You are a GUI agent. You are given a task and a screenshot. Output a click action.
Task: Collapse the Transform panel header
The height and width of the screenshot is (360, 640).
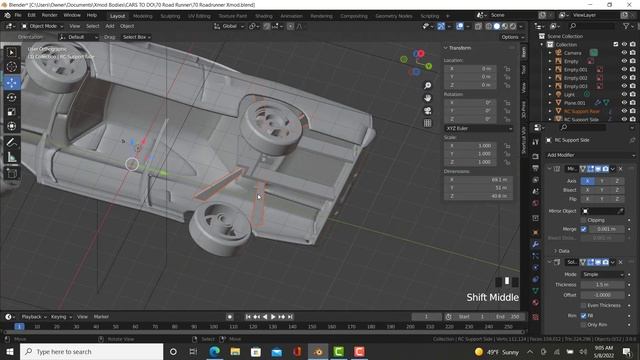point(459,48)
